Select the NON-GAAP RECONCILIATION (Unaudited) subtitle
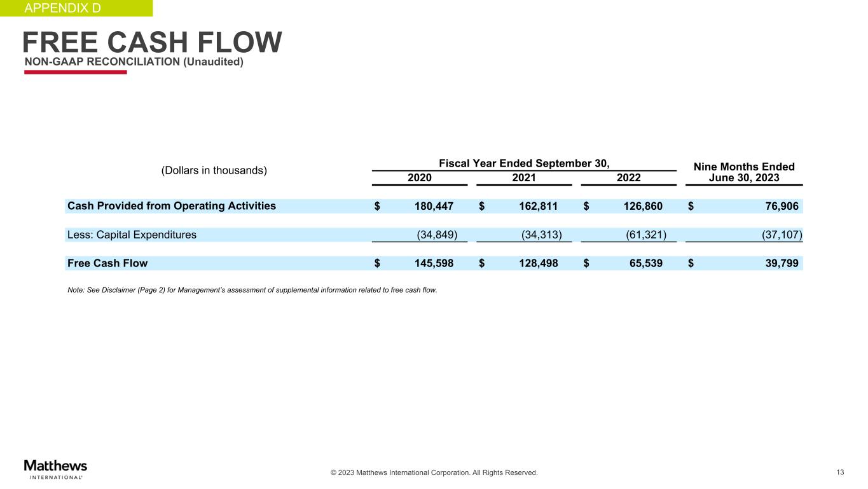 (x=134, y=62)
